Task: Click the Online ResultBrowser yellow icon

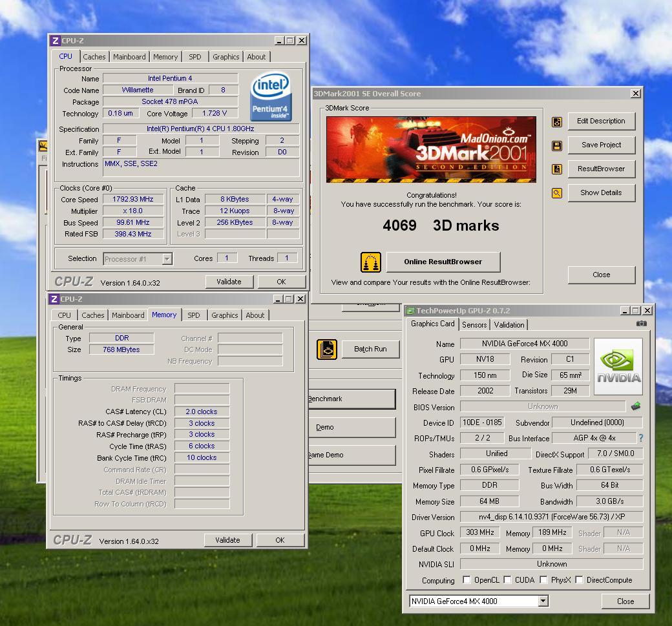Action: pyautogui.click(x=371, y=262)
